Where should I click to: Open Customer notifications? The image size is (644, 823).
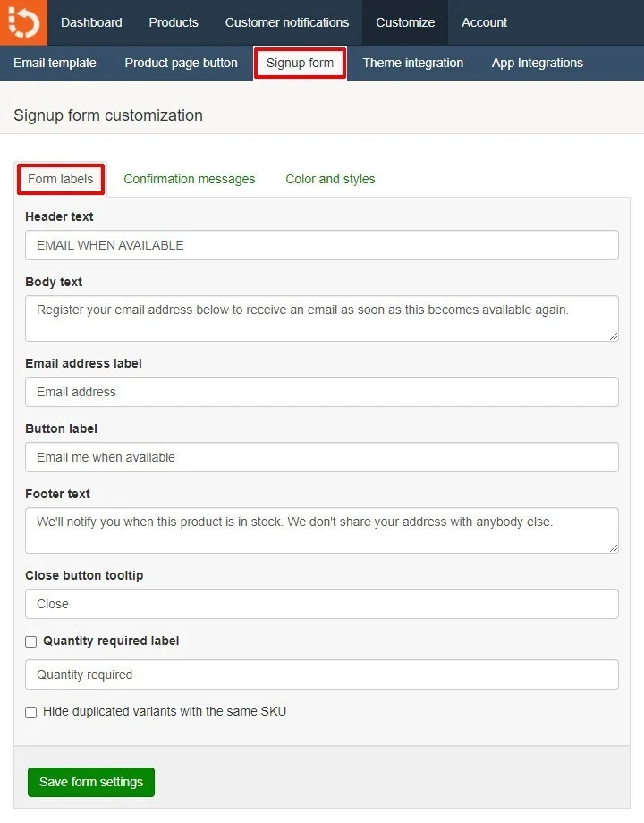coord(287,22)
